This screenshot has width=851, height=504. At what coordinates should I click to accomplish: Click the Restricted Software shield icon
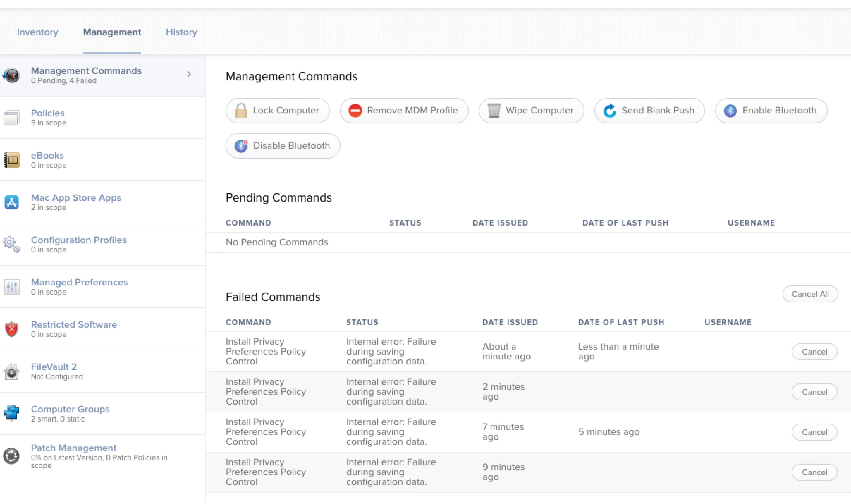11,329
